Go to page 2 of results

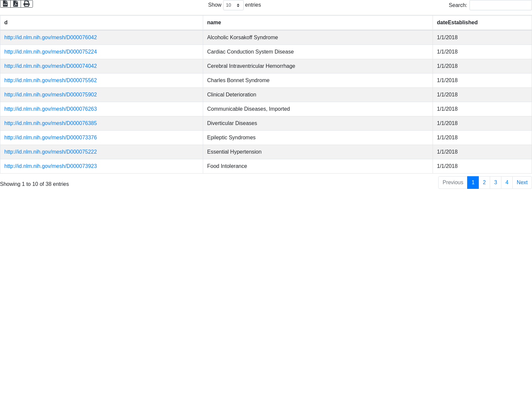484,183
